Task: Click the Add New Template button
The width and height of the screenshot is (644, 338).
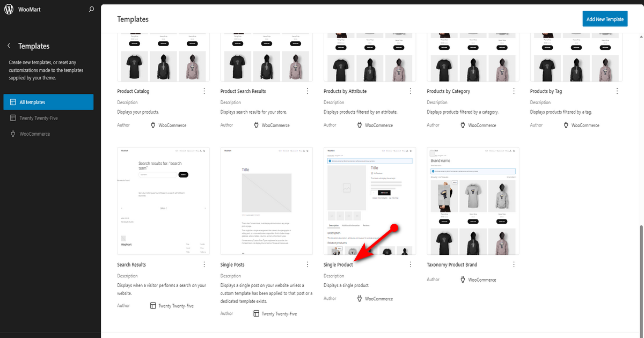Action: tap(605, 19)
